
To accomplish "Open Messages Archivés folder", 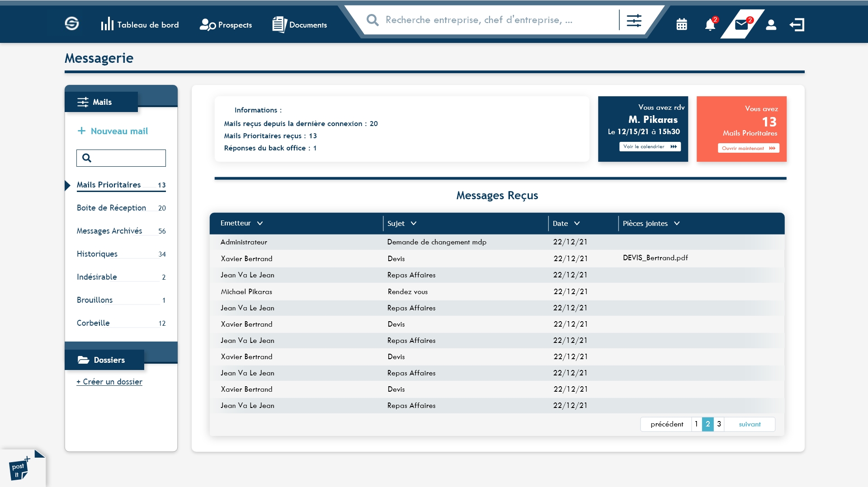I will [121, 231].
